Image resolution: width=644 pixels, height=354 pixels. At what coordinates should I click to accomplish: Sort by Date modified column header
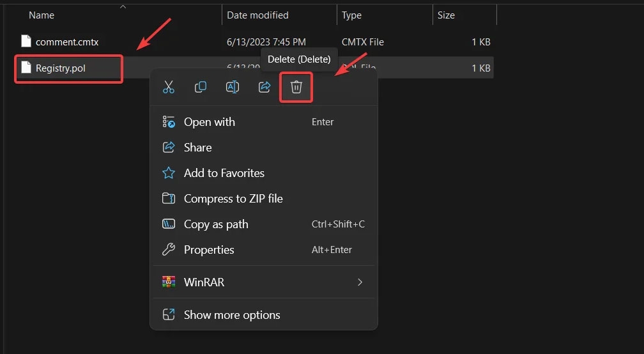(257, 15)
